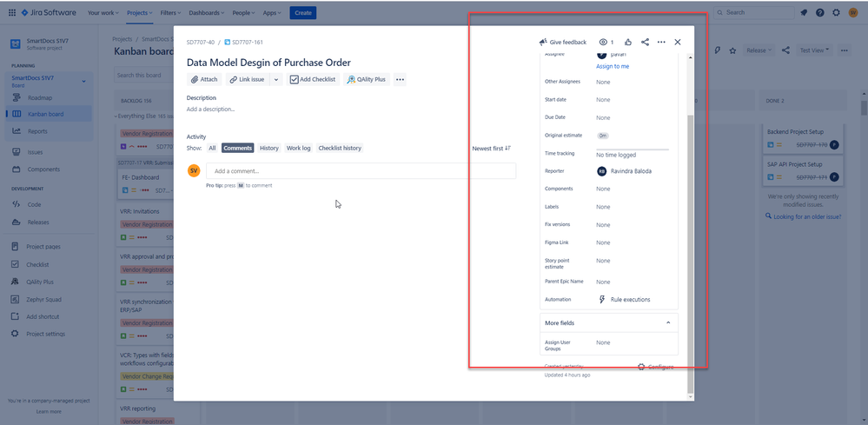Open the help question mark icon

click(x=820, y=13)
